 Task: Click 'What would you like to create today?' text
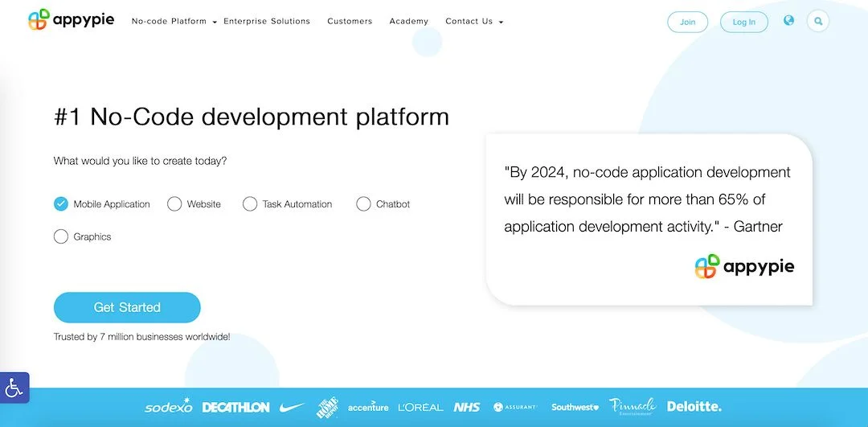click(x=140, y=161)
